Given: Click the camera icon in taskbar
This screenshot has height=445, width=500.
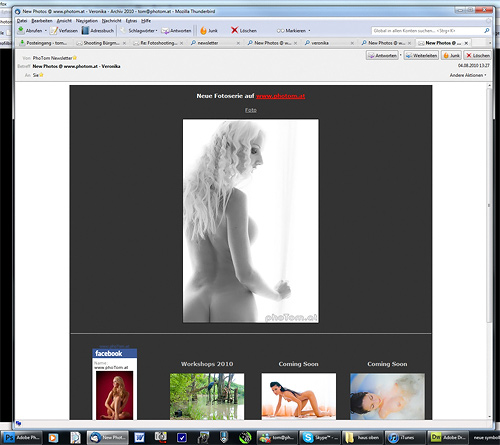Looking at the screenshot, I should 161,438.
